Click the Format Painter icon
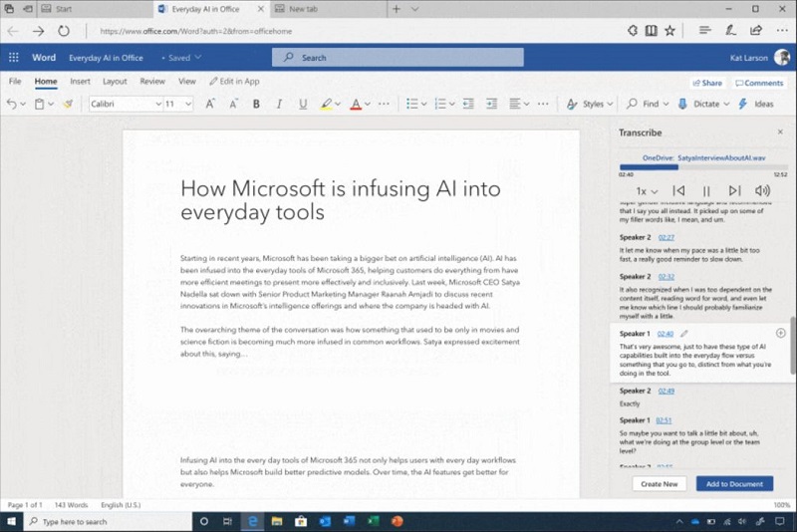This screenshot has width=797, height=532. pyautogui.click(x=68, y=104)
